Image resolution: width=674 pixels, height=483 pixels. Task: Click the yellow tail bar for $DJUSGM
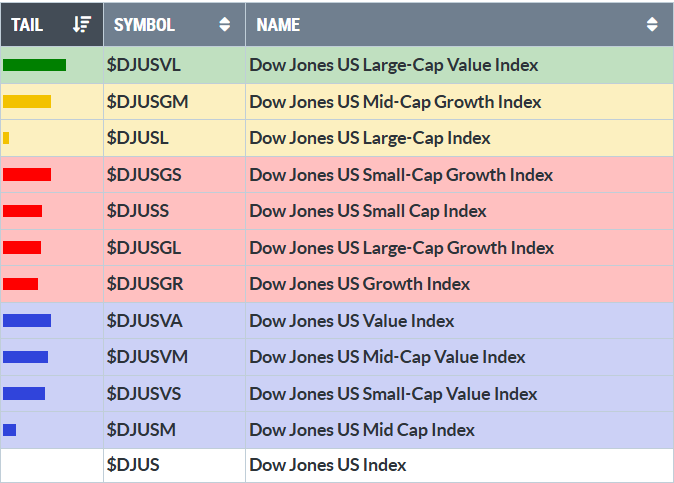(x=27, y=101)
